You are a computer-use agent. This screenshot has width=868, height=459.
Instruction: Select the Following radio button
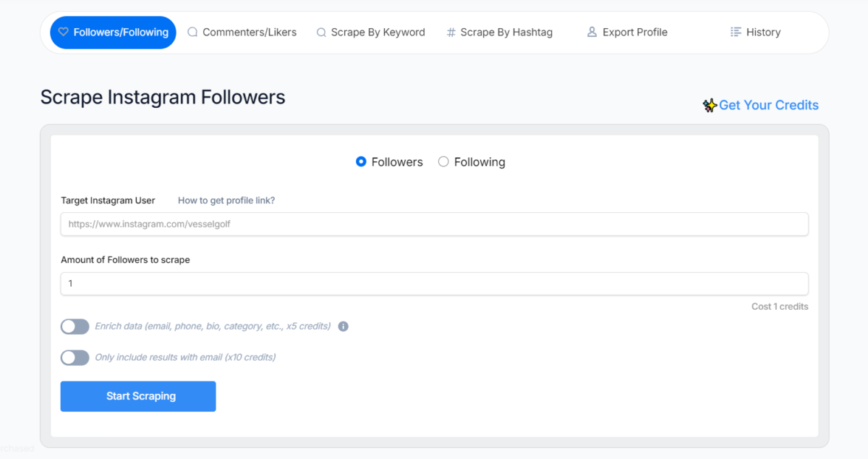pos(443,162)
